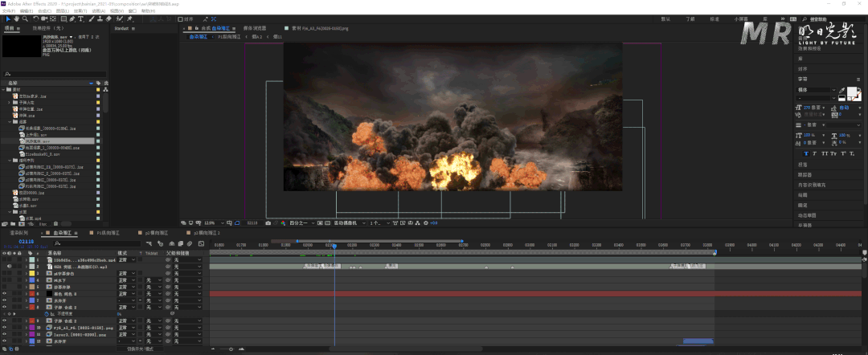Toggle All Caps TT in character panel

tap(825, 153)
